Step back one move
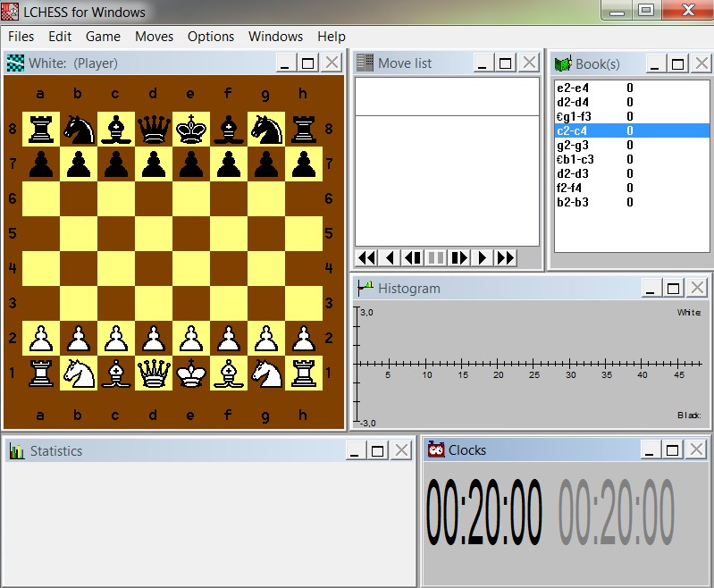This screenshot has height=588, width=714. click(x=390, y=257)
